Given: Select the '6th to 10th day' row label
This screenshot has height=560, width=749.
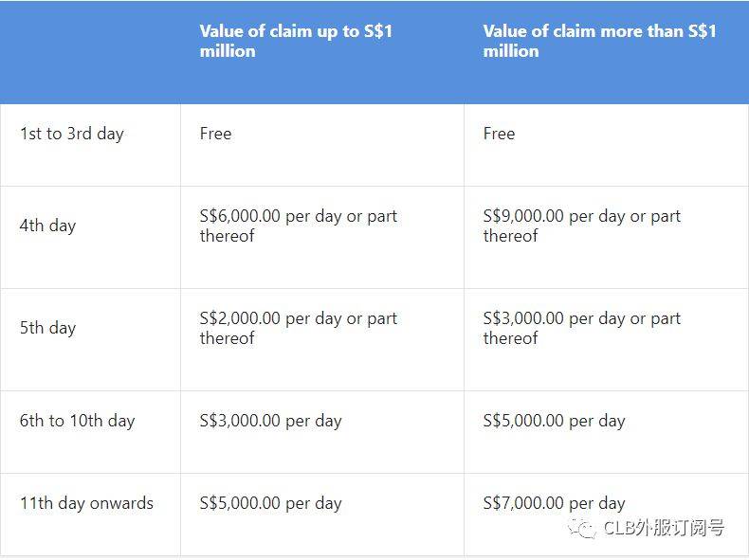Looking at the screenshot, I should click(x=78, y=421).
